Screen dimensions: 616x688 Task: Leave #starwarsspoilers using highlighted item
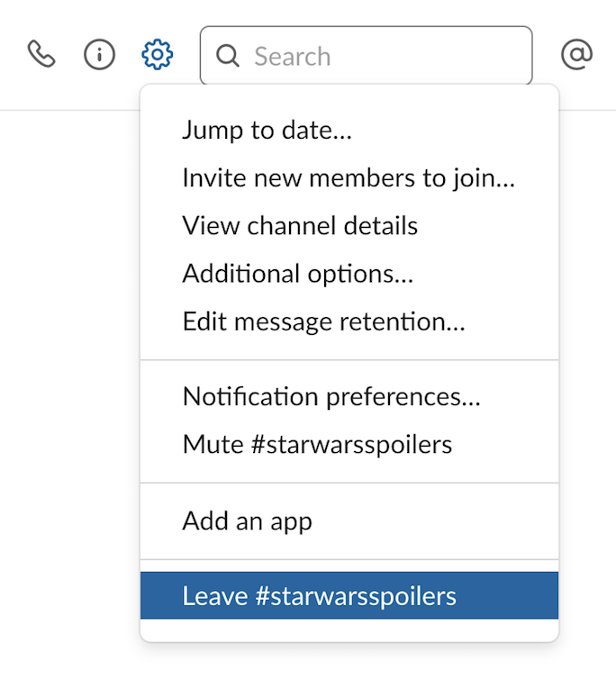point(349,595)
